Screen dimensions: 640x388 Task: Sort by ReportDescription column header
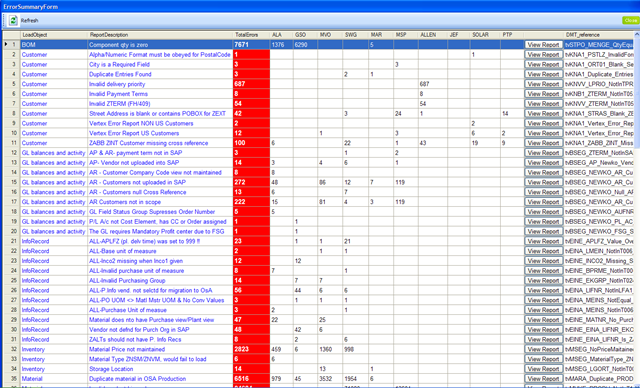click(160, 35)
